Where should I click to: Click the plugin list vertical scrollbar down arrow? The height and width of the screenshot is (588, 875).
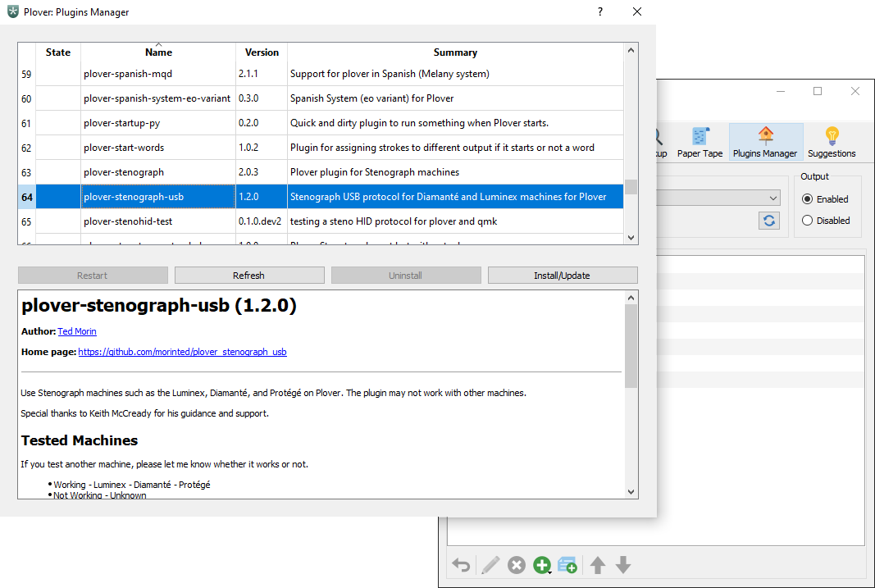(x=631, y=237)
